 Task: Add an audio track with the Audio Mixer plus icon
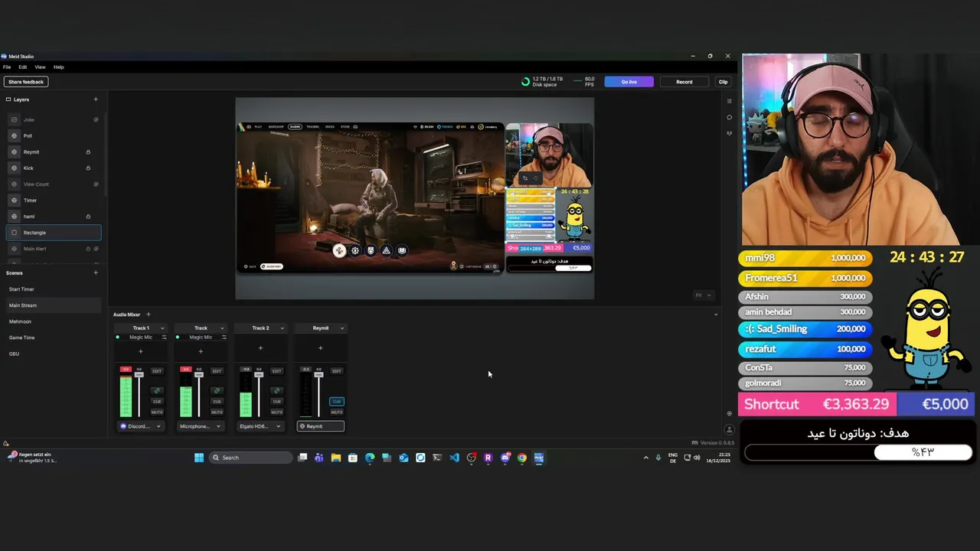(148, 315)
